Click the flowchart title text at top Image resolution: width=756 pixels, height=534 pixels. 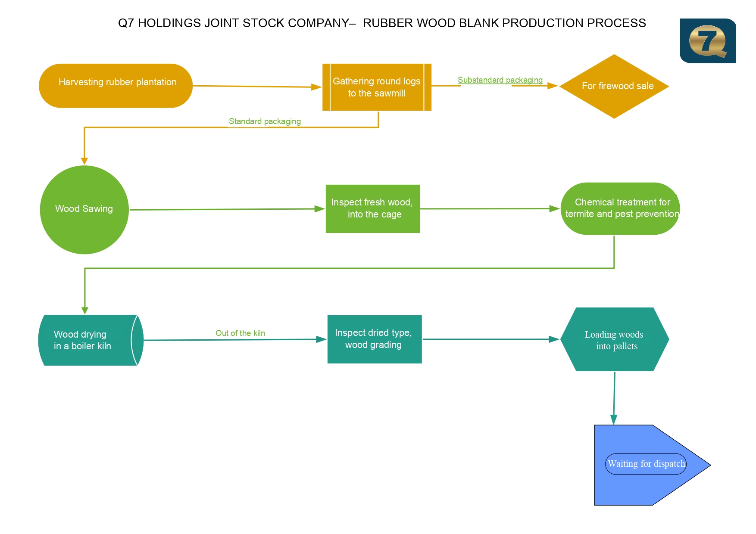pyautogui.click(x=382, y=23)
